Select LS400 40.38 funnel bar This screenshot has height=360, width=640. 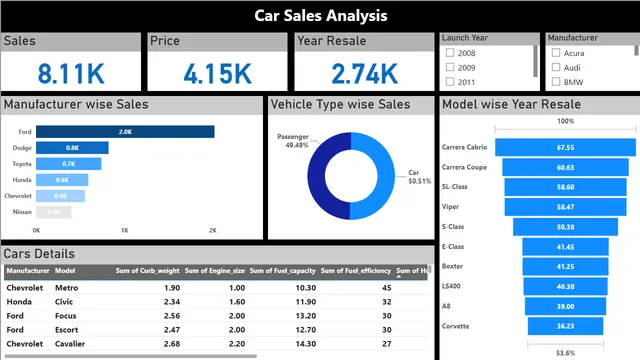pyautogui.click(x=565, y=287)
